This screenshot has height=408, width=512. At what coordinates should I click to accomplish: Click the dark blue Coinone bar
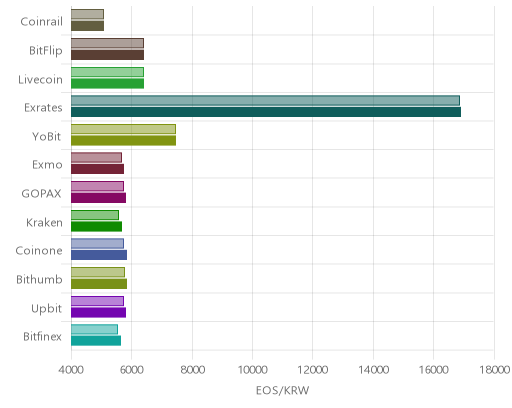point(99,255)
